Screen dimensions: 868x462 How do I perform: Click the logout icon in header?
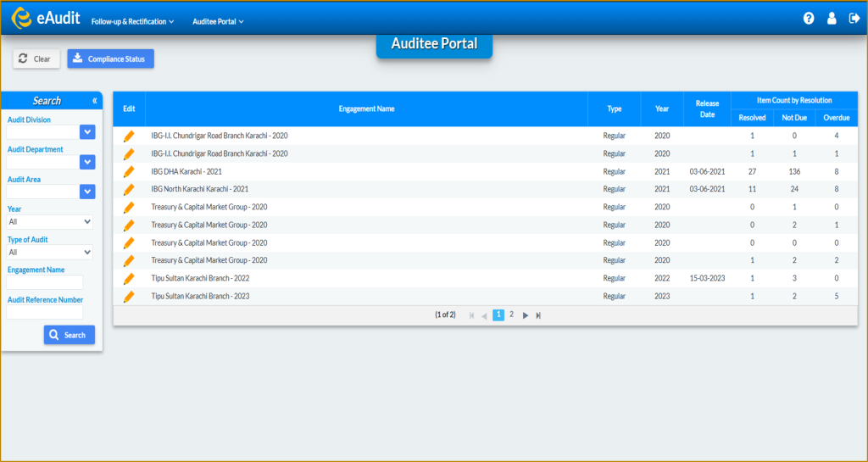tap(854, 19)
